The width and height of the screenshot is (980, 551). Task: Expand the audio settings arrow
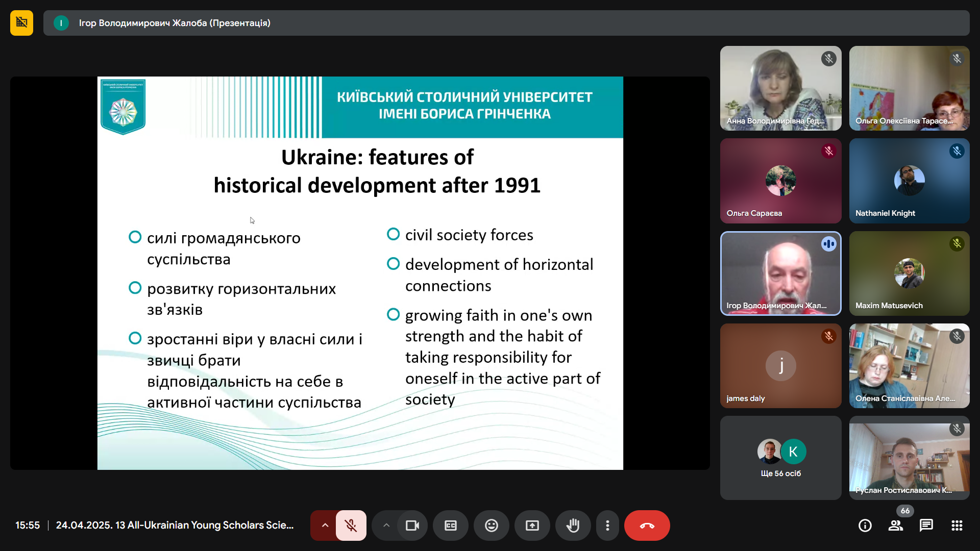325,525
